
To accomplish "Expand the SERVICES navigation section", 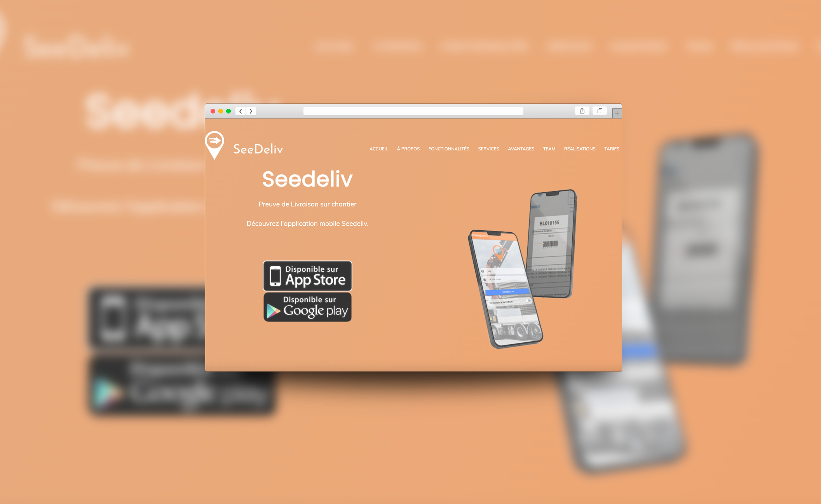I will 489,149.
